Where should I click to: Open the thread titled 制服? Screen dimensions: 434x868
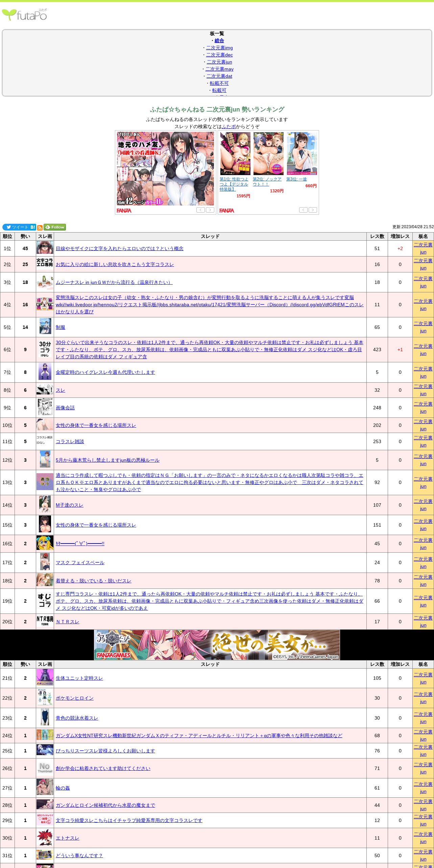coord(61,327)
